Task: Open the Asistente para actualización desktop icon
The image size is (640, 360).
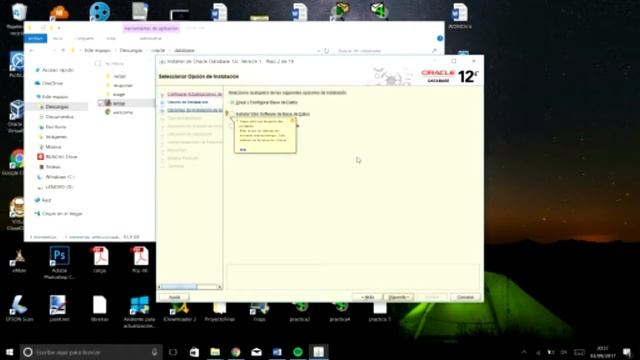Action: tap(140, 312)
